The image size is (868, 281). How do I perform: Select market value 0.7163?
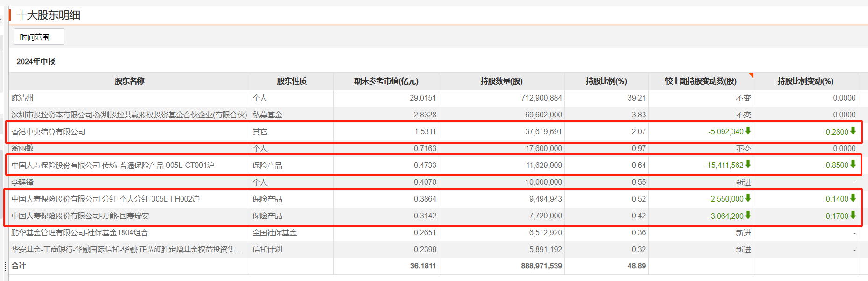pyautogui.click(x=425, y=149)
